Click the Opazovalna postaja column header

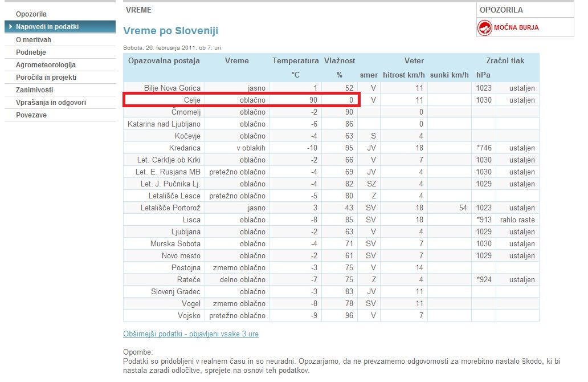[164, 61]
